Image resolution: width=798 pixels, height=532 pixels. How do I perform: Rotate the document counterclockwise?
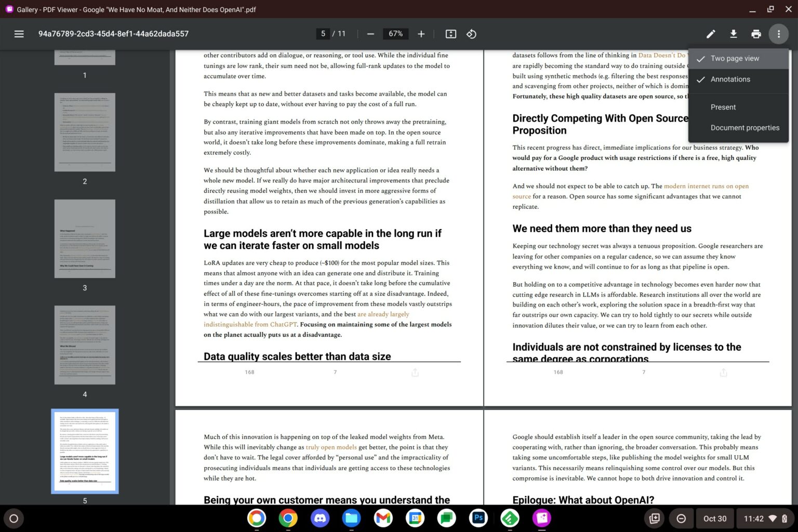click(471, 34)
